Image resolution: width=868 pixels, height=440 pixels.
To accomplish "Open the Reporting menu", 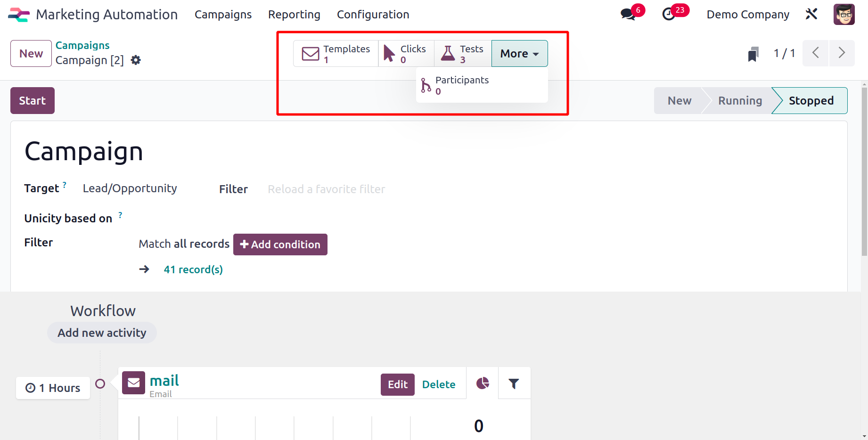I will click(x=294, y=15).
